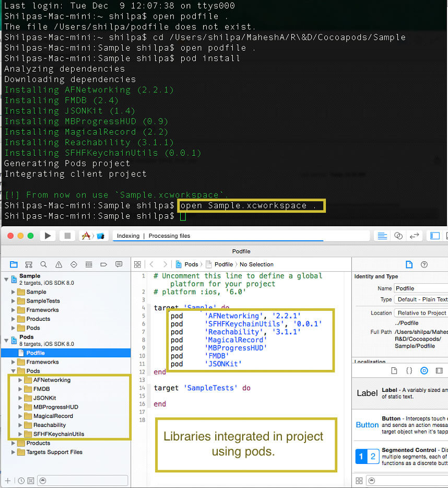Toggle recent files filter clock icon
Viewport: 448px width, 488px height.
pyautogui.click(x=21, y=481)
